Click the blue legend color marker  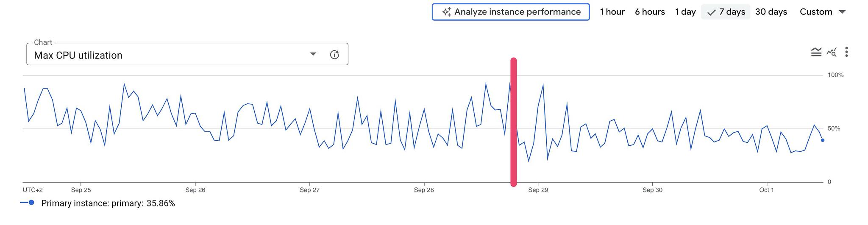(x=28, y=203)
